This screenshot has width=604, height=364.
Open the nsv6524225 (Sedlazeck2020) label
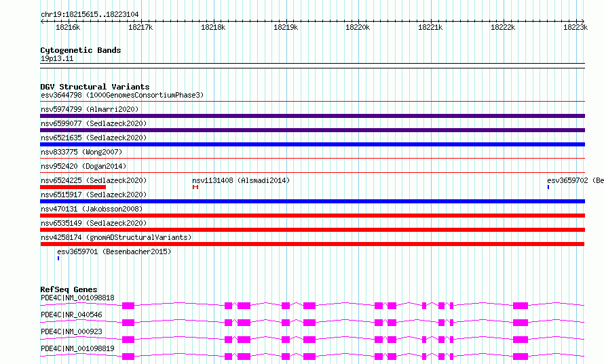(x=94, y=180)
